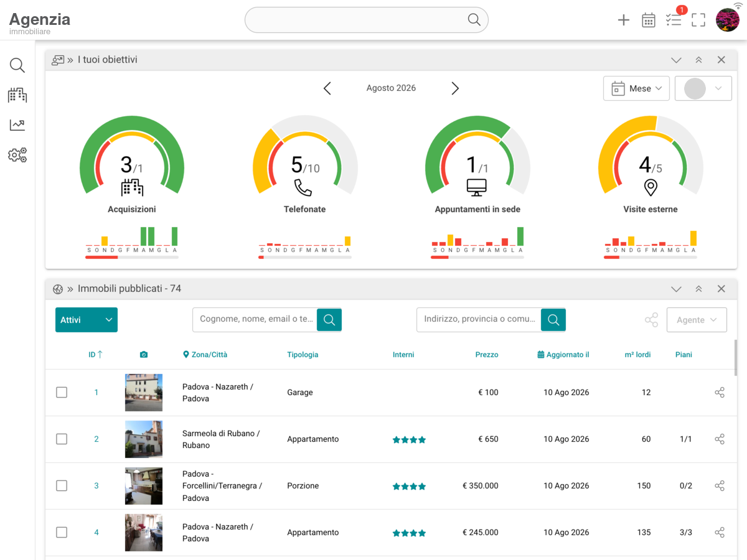The width and height of the screenshot is (747, 560).
Task: Click the Indirizzo, provincia o comune field
Action: tap(479, 320)
